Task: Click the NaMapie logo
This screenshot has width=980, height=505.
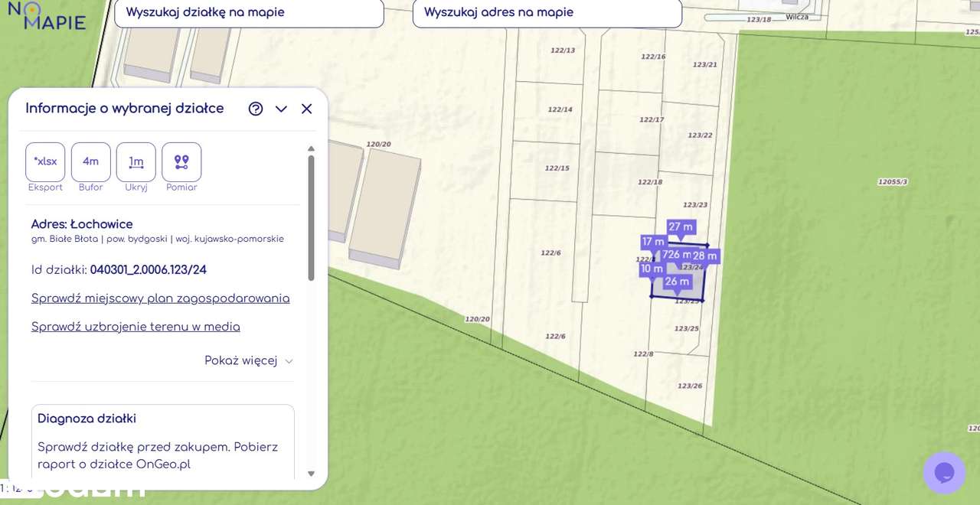Action: (x=47, y=15)
